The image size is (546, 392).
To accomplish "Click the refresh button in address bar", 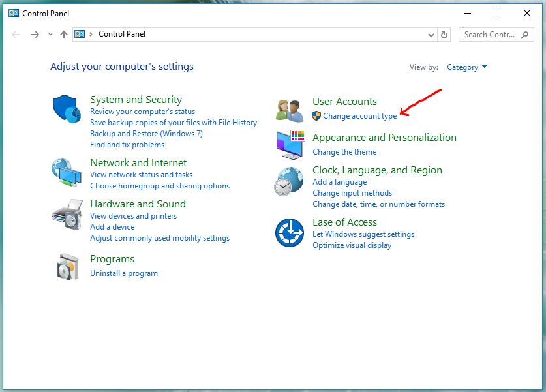I will click(445, 35).
